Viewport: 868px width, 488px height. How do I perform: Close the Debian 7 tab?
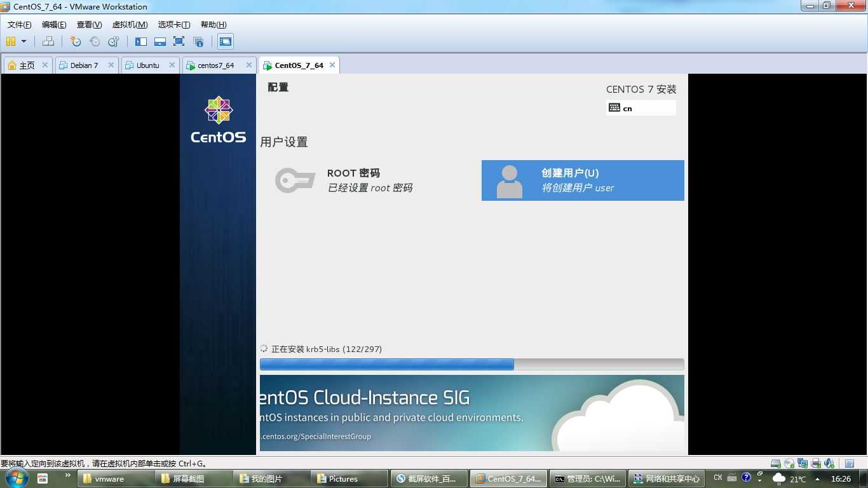click(x=111, y=65)
